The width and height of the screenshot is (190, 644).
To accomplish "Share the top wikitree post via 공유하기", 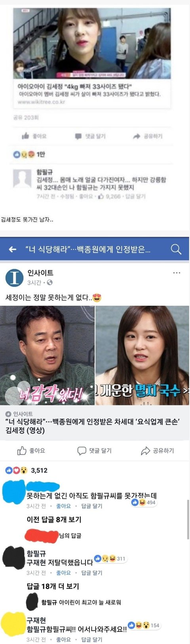I will 148,136.
